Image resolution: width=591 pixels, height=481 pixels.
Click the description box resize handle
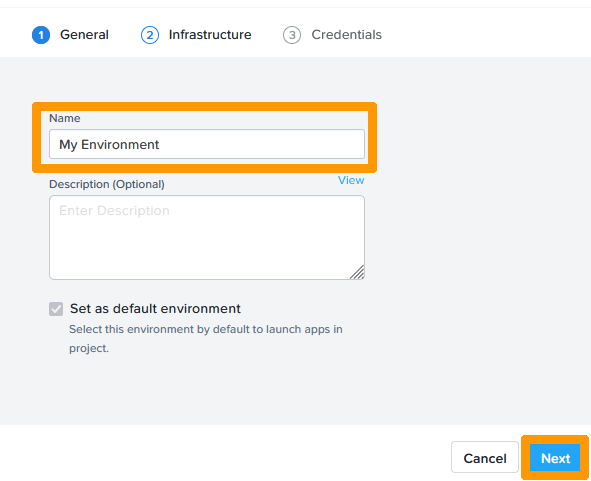(x=357, y=272)
